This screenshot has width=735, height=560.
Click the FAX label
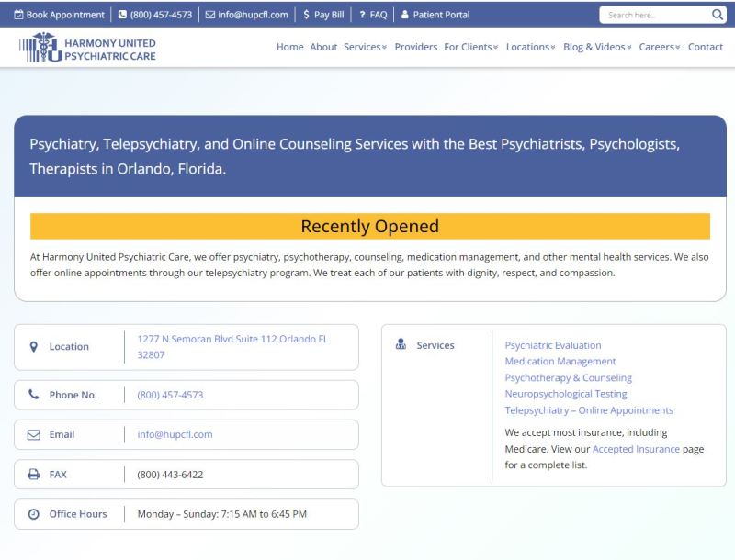click(x=58, y=475)
